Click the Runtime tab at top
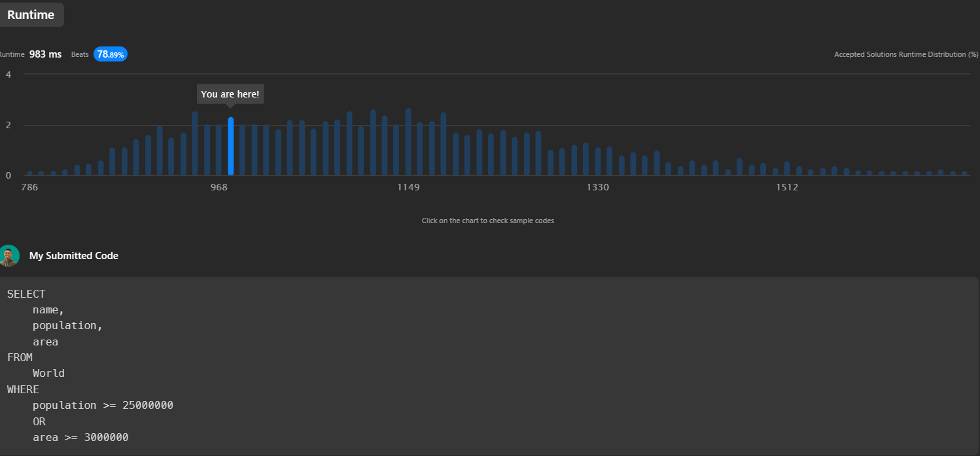This screenshot has width=980, height=456. [x=31, y=14]
